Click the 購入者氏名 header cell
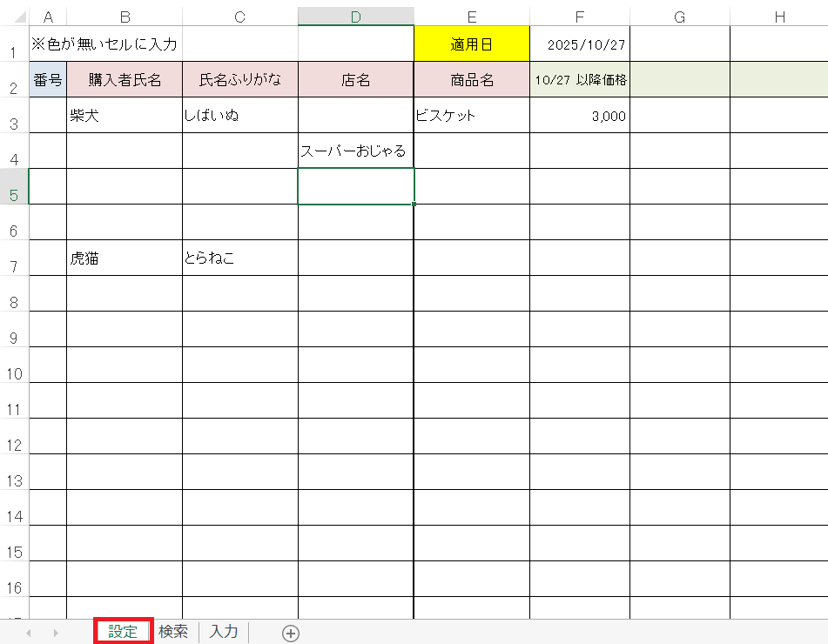Screen dimensions: 828x644 tap(124, 80)
